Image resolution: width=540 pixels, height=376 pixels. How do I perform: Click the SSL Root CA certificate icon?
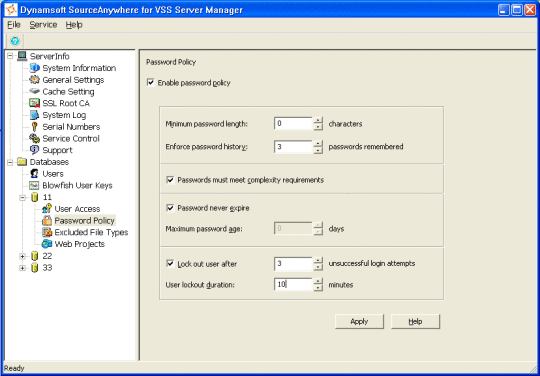(x=34, y=103)
